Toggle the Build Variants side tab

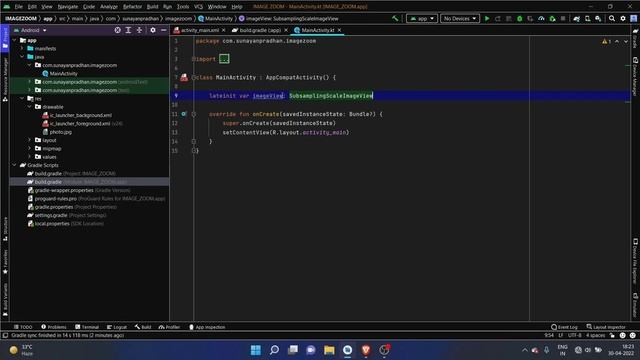(x=5, y=300)
